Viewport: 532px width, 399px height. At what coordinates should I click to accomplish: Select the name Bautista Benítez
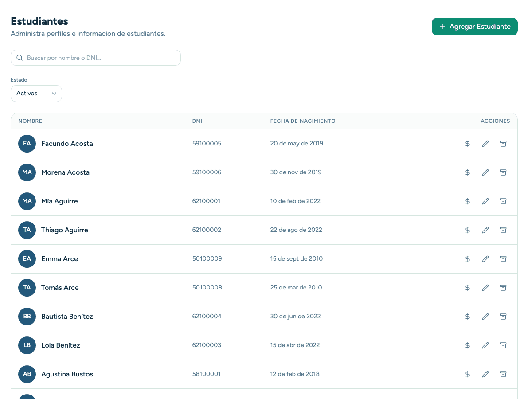click(x=67, y=317)
